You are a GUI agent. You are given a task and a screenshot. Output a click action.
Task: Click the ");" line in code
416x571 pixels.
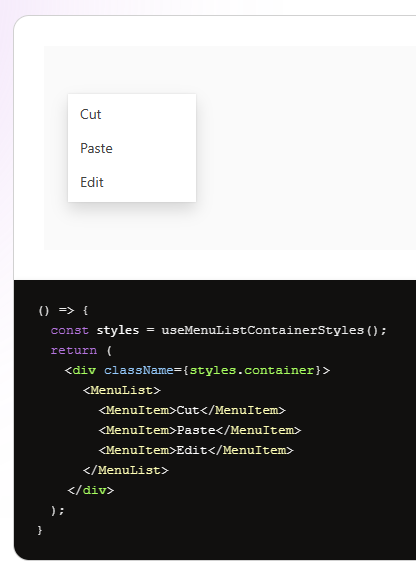tap(58, 510)
